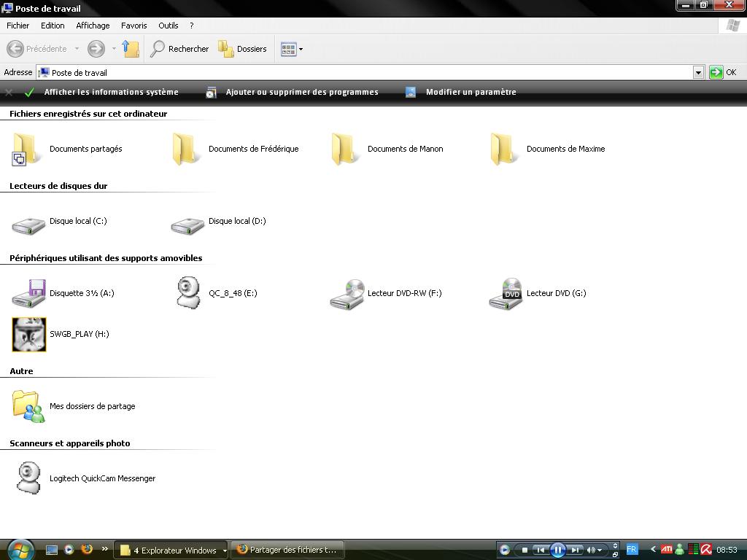Image resolution: width=747 pixels, height=560 pixels.
Task: Pause playback in the taskbar media player
Action: coord(557,549)
